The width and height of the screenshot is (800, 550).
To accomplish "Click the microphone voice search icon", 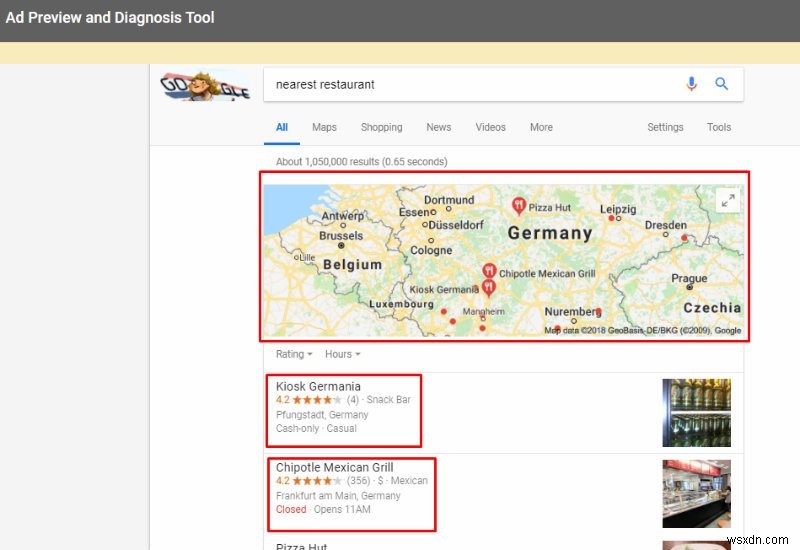I will [691, 84].
